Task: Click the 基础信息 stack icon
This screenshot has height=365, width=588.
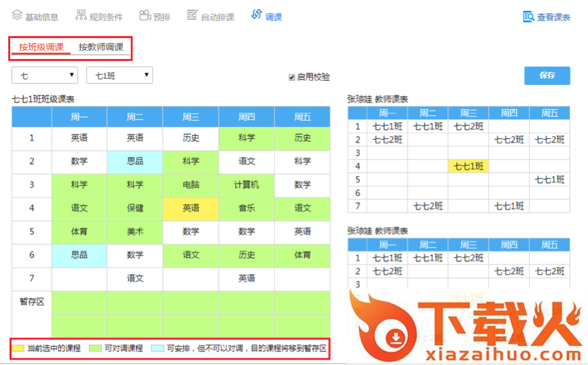Action: (x=17, y=15)
